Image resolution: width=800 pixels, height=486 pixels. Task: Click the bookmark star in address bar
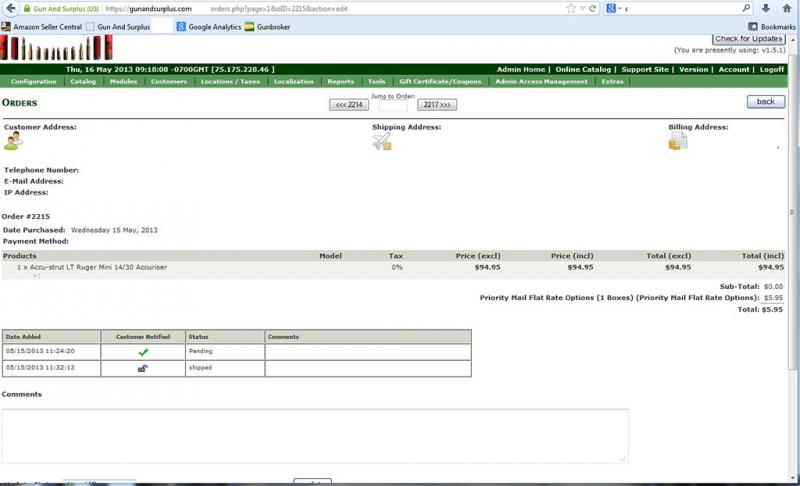point(571,8)
